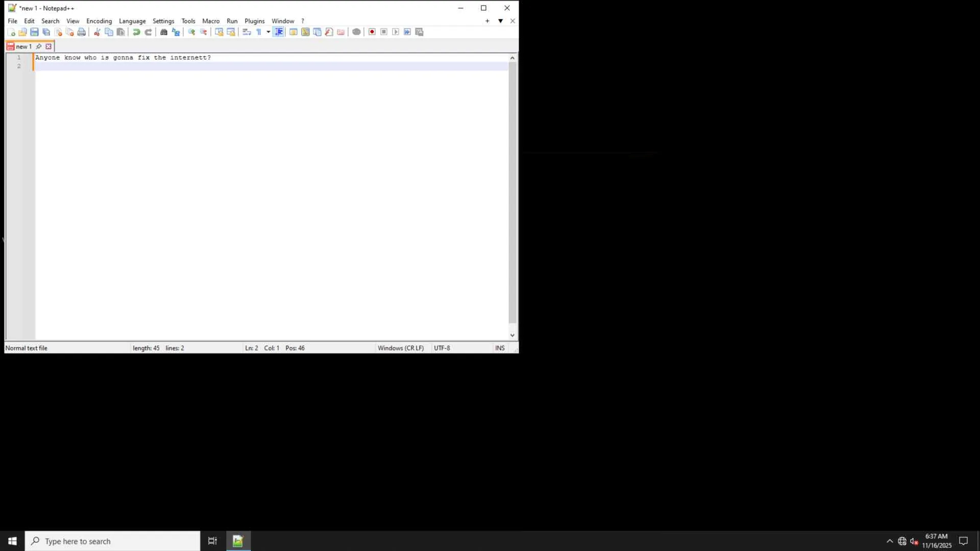Toggle Show all characters pilcrow icon
Viewport: 980px width, 551px height.
[259, 32]
